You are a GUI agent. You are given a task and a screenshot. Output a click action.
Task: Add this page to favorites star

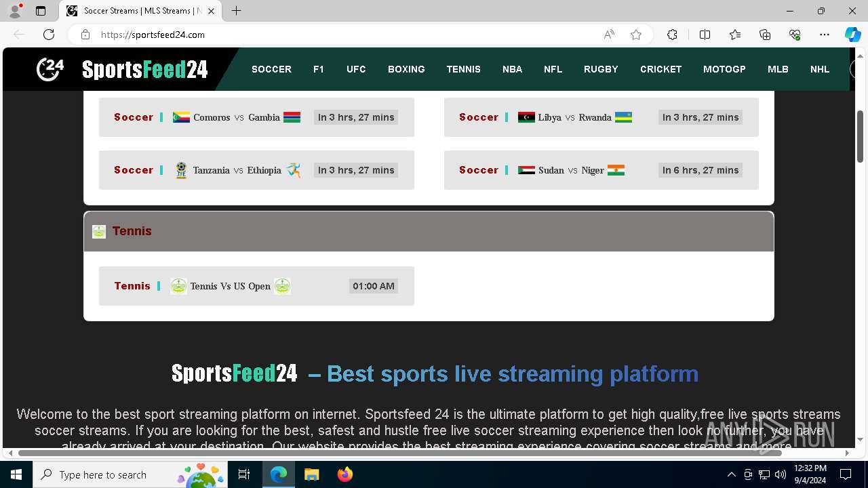[x=636, y=35]
